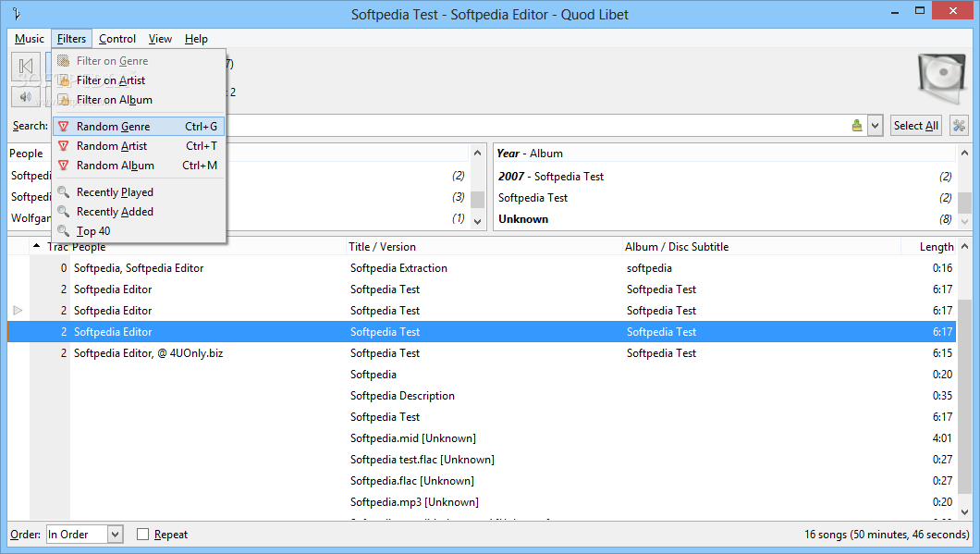Choose Filter on Artist
Image resolution: width=980 pixels, height=554 pixels.
pyautogui.click(x=139, y=80)
